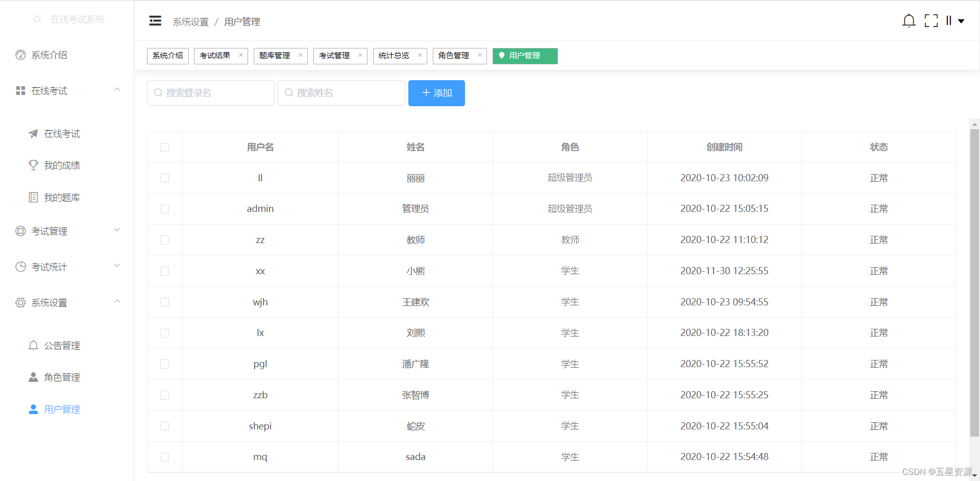The width and height of the screenshot is (980, 481).
Task: Click the 系统介绍 sidebar icon
Action: 20,55
